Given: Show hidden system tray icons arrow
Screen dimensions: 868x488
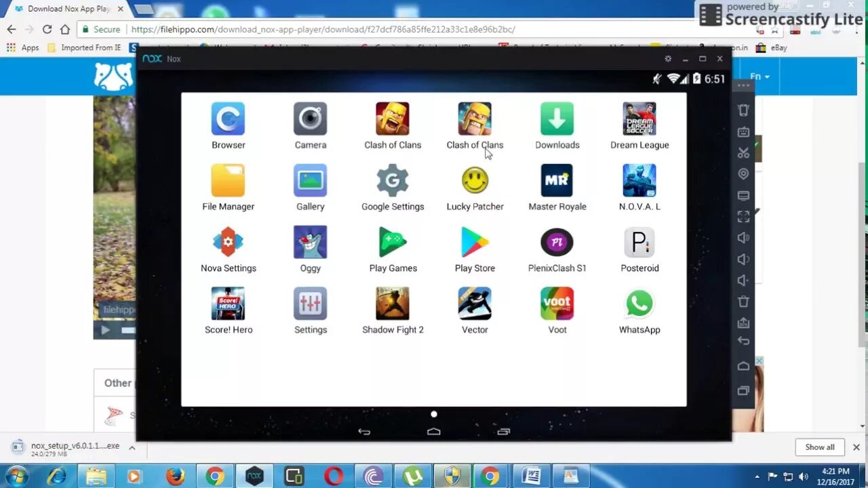Looking at the screenshot, I should click(x=757, y=476).
